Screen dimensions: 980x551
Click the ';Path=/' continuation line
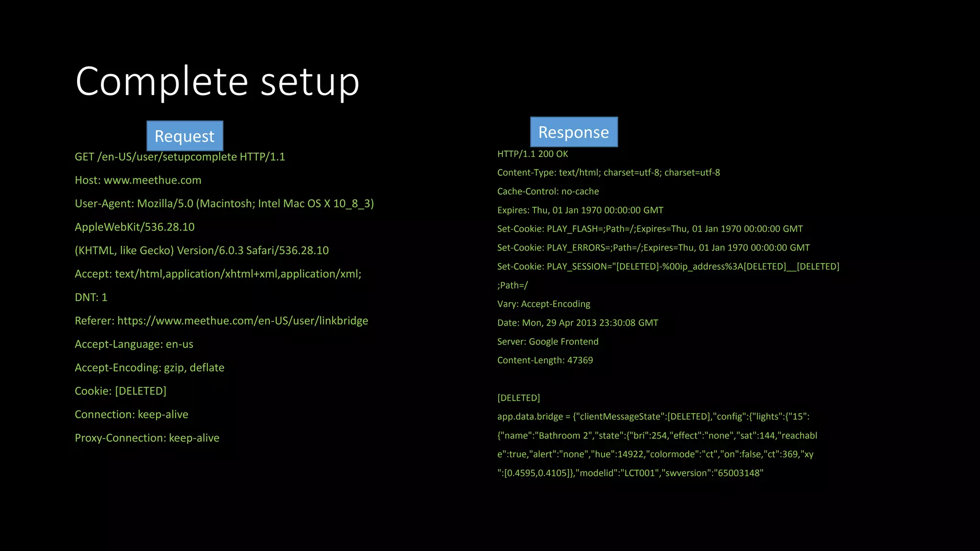(x=512, y=286)
